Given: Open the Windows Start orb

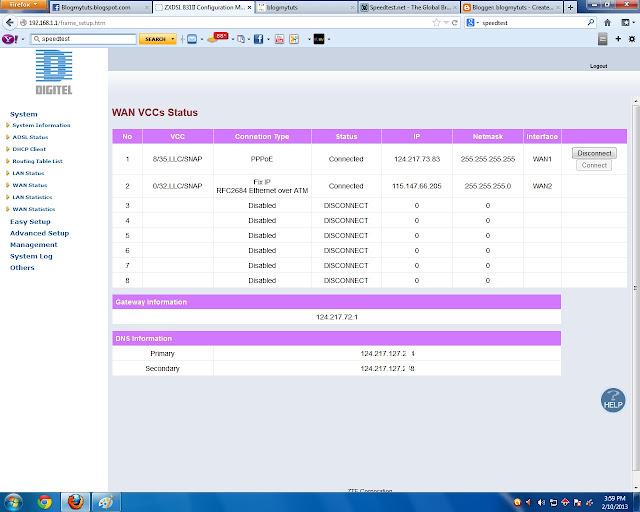Looking at the screenshot, I should click(13, 502).
